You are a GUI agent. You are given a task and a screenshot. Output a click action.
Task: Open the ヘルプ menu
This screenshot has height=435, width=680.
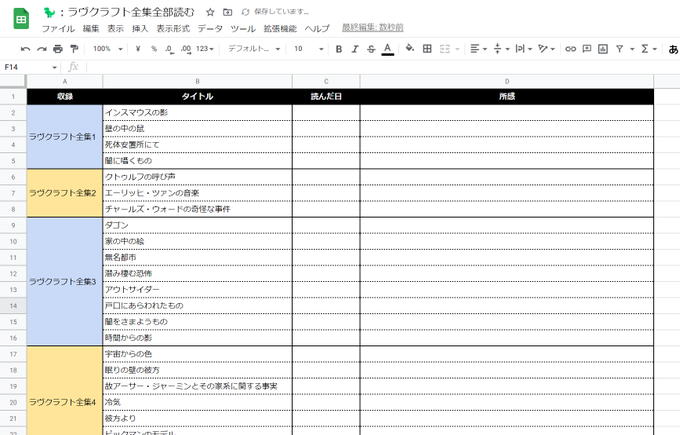[317, 29]
